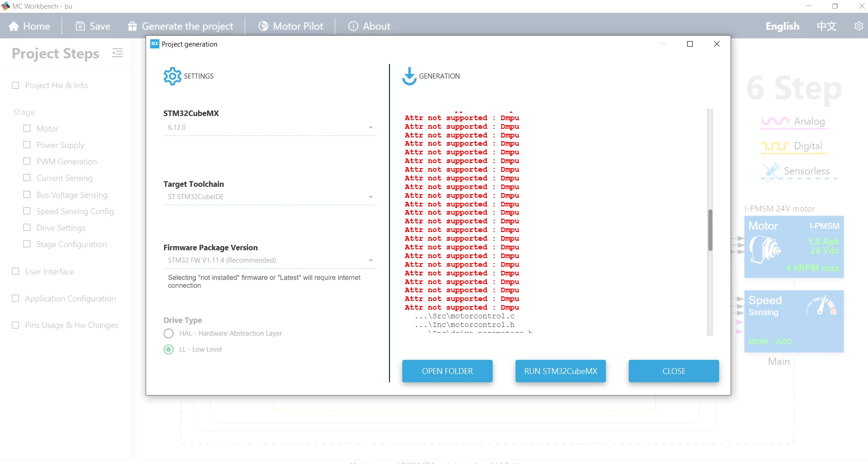Click the Speed Sensing block
The width and height of the screenshot is (868, 464).
[794, 321]
